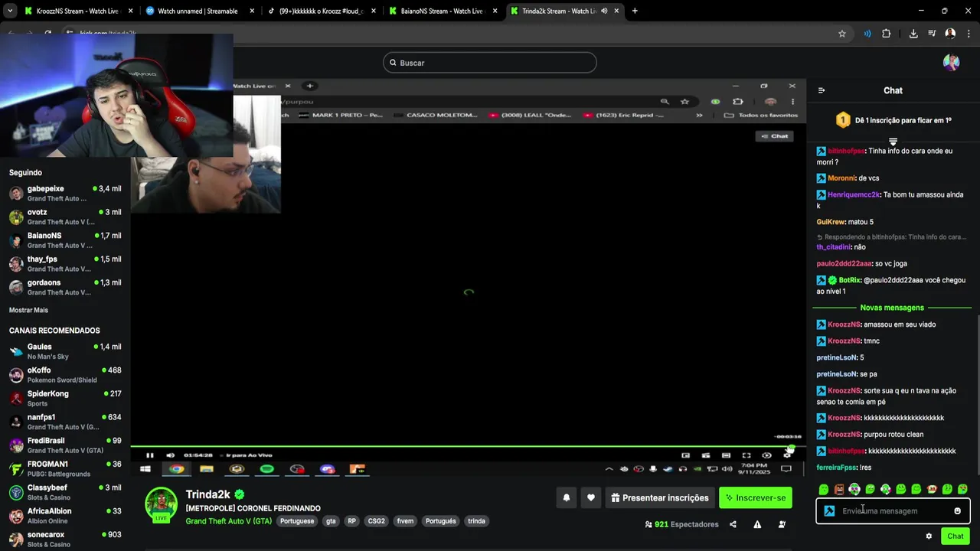Follow Trinda2k with the heart button
The image size is (980, 551).
coord(591,497)
